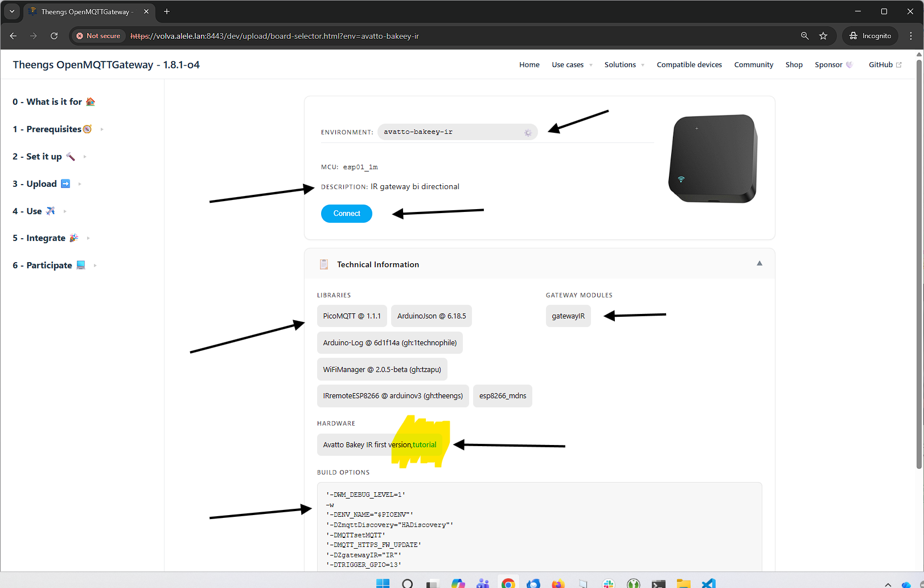Open Visual Studio Code from the taskbar
924x588 pixels.
point(708,583)
